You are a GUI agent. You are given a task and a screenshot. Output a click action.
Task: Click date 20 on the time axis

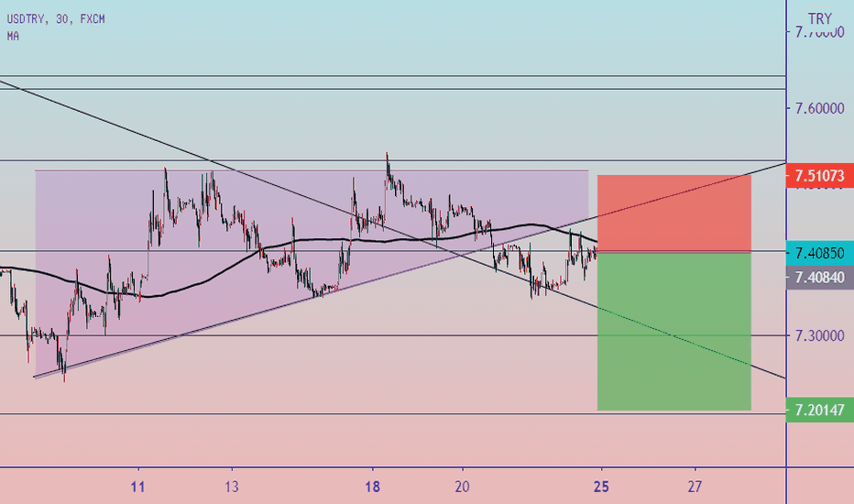[463, 487]
